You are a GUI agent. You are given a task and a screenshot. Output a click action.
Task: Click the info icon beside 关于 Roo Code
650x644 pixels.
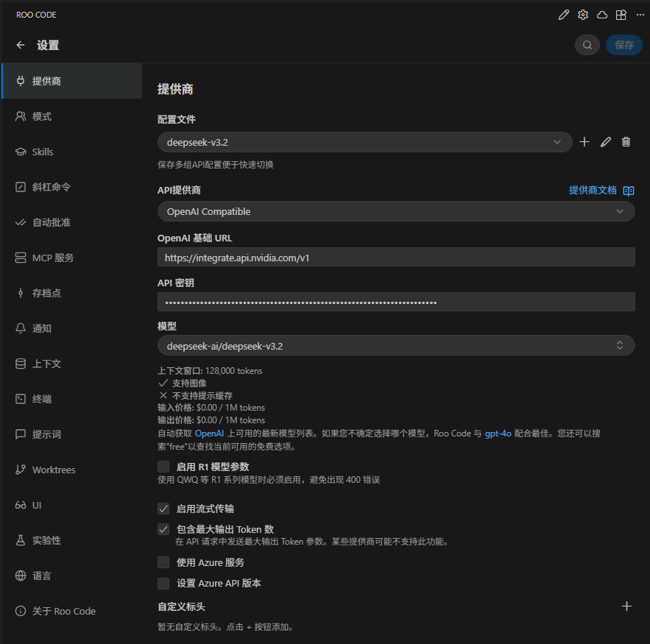click(21, 611)
